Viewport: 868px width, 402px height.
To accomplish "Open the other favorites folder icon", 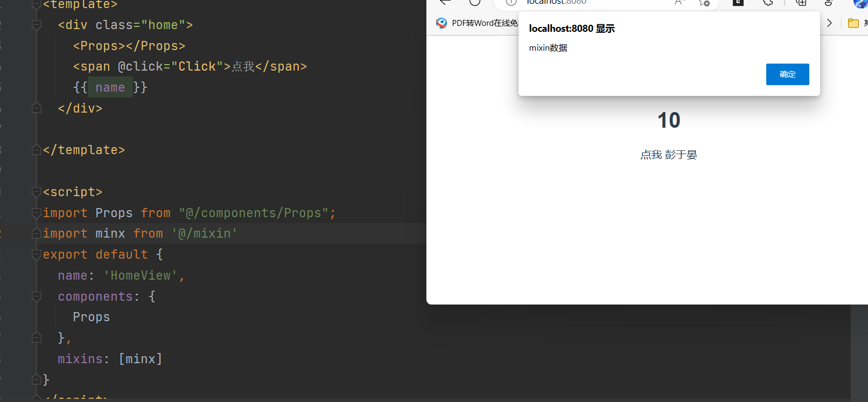I will 853,23.
